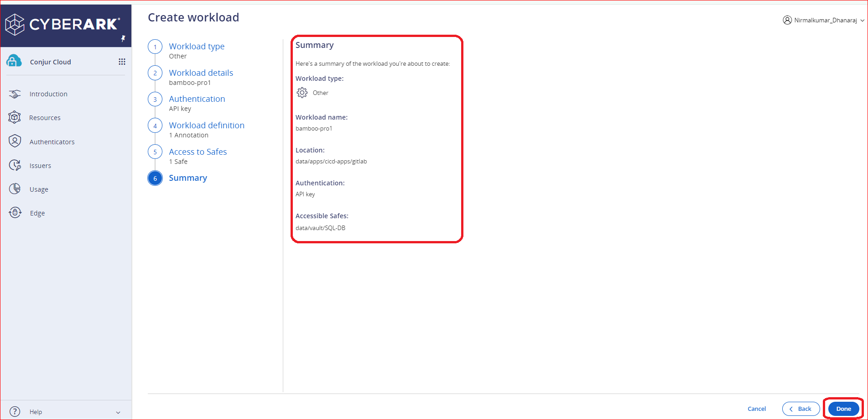Click the Help label in sidebar
Screen dimensions: 868x420
tap(36, 412)
